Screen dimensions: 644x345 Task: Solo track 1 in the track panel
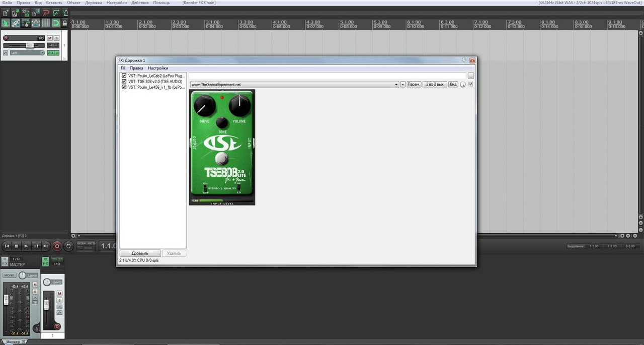click(56, 38)
